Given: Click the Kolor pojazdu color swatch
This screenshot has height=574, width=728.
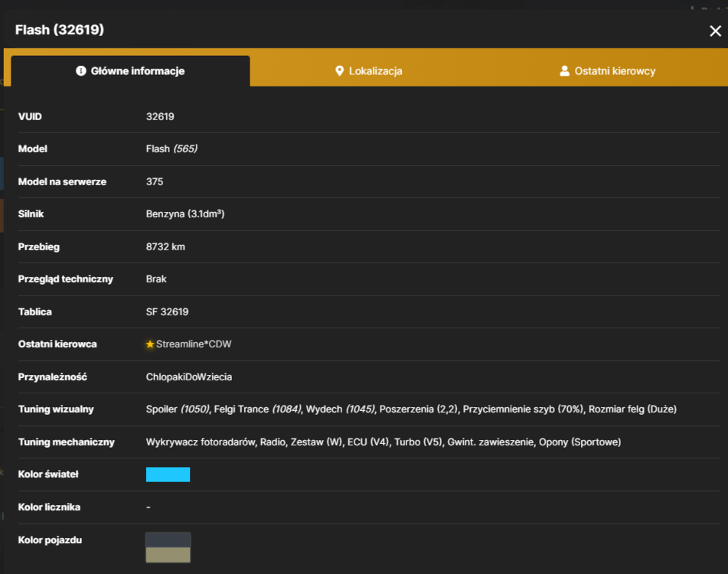Looking at the screenshot, I should tap(168, 547).
